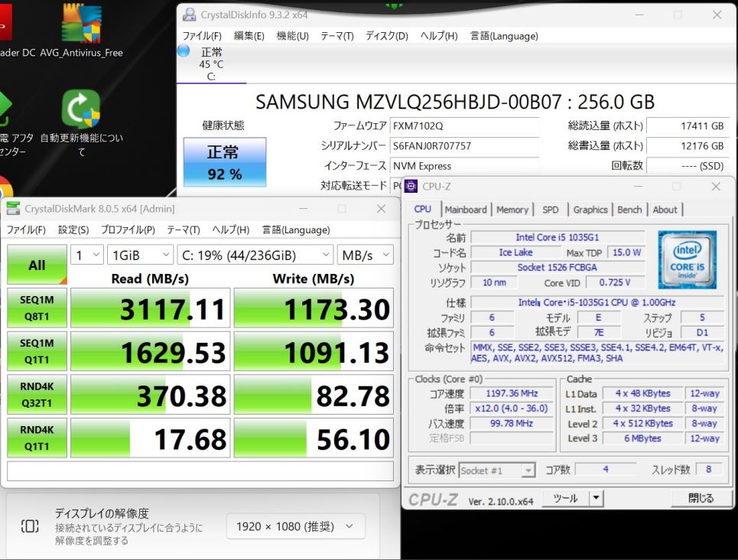The image size is (738, 560).
Task: Switch to the Bench tab in CPU-Z
Action: [x=629, y=210]
